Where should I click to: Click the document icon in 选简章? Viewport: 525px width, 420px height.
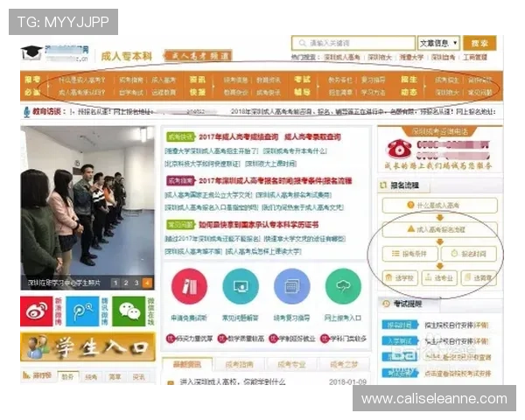click(468, 277)
